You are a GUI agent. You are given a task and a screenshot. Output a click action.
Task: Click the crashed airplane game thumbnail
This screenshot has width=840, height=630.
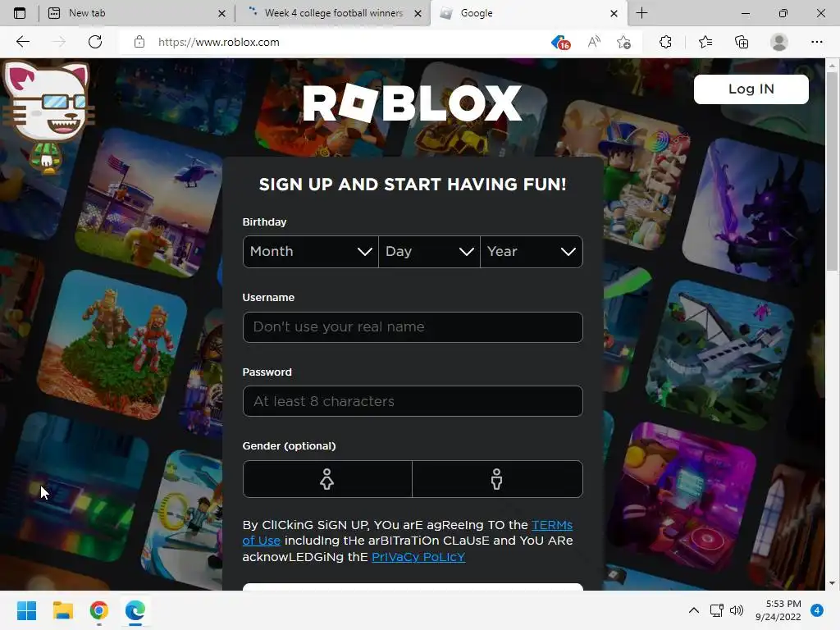click(x=720, y=356)
